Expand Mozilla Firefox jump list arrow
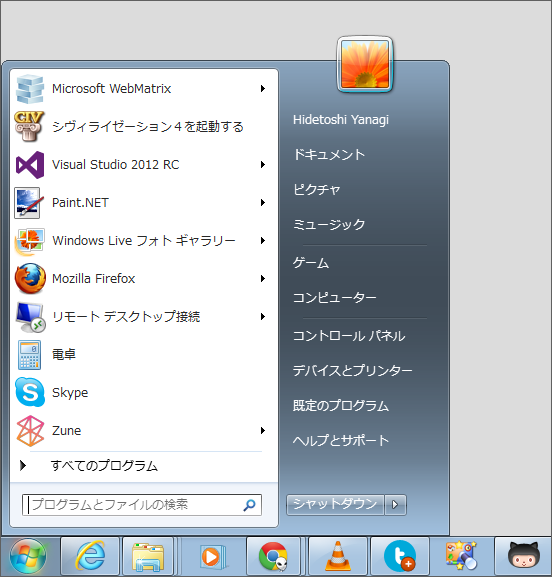 263,279
